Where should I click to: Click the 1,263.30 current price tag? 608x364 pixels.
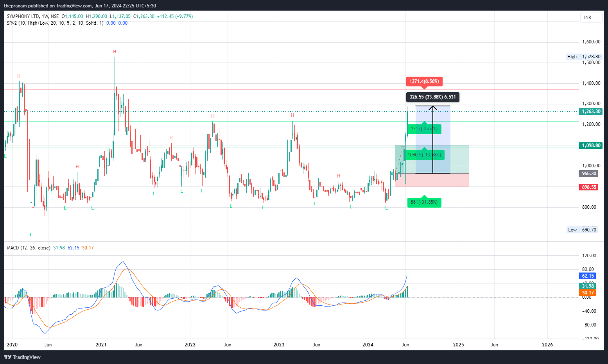click(591, 111)
